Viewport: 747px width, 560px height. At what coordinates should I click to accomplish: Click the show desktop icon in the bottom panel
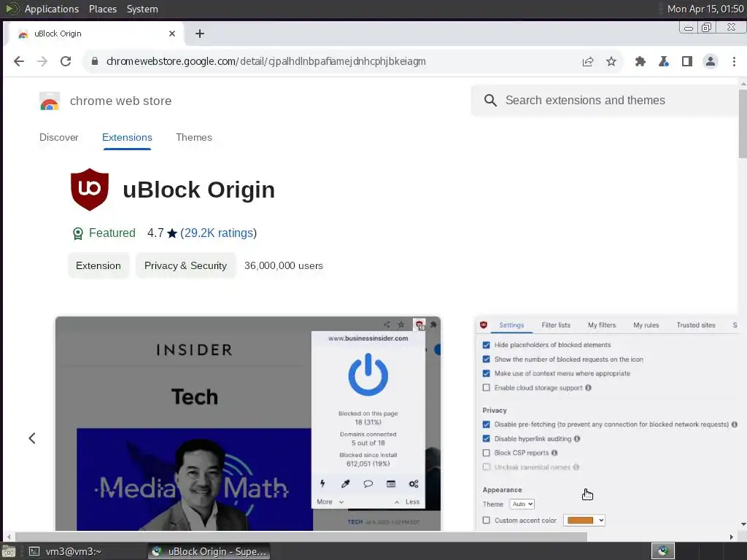pos(9,551)
